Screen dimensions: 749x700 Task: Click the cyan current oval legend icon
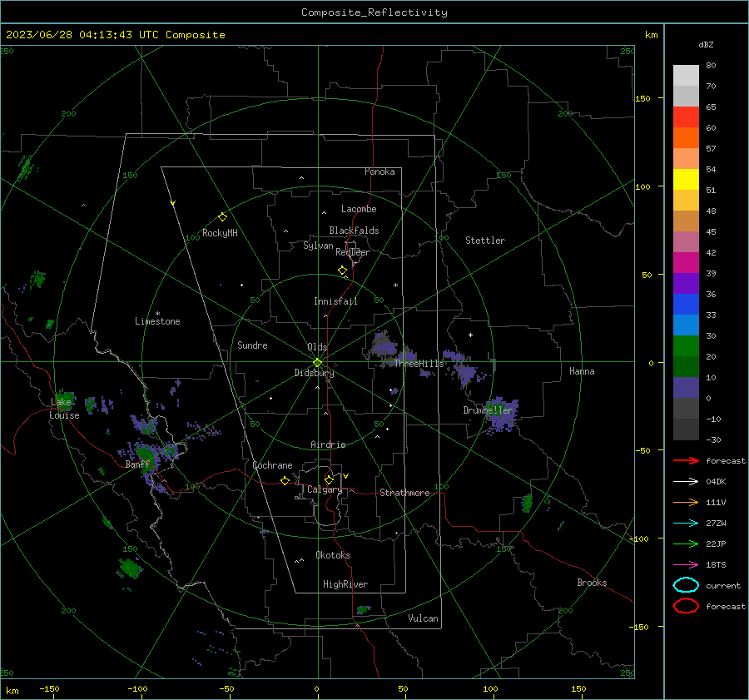686,585
